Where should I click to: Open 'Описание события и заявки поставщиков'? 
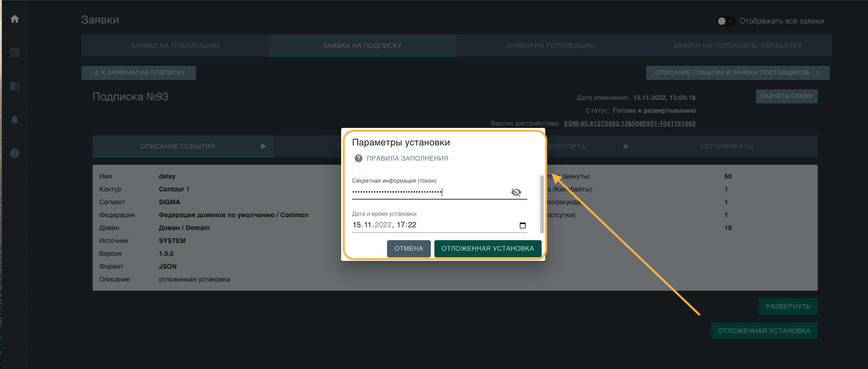pos(737,73)
